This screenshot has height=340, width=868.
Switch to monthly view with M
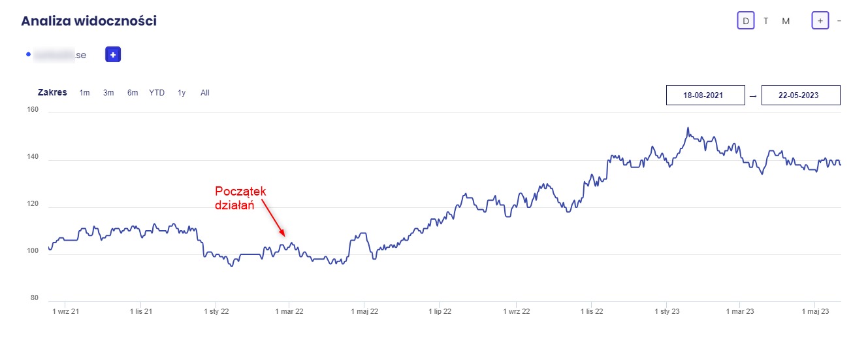point(786,21)
